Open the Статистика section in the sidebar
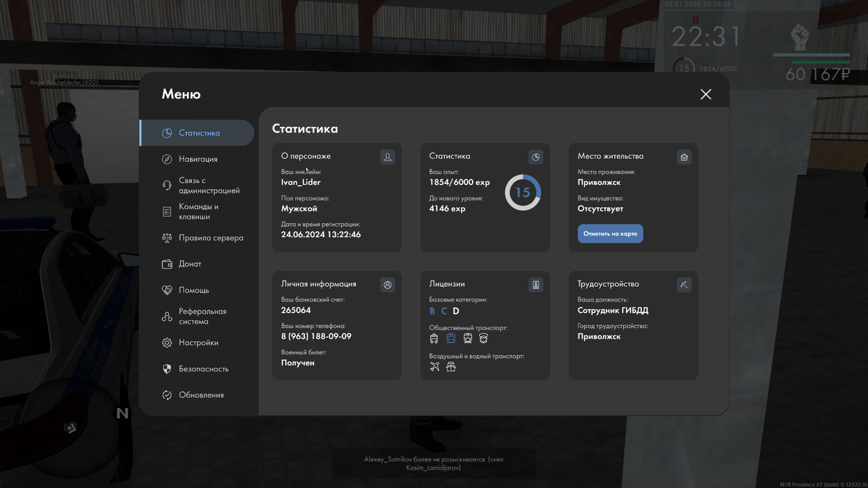868x488 pixels. (197, 133)
